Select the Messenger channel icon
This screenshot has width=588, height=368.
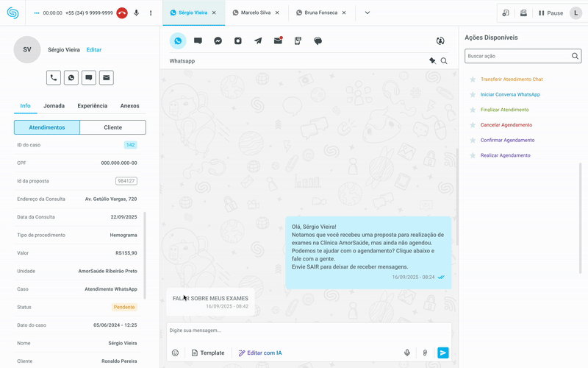(x=218, y=41)
